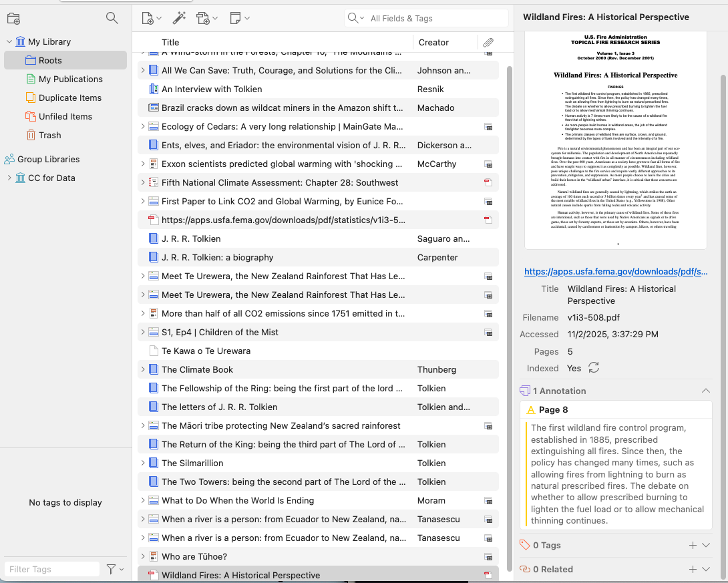Click the Wildland Fires PDF preview thumbnail

pos(615,140)
